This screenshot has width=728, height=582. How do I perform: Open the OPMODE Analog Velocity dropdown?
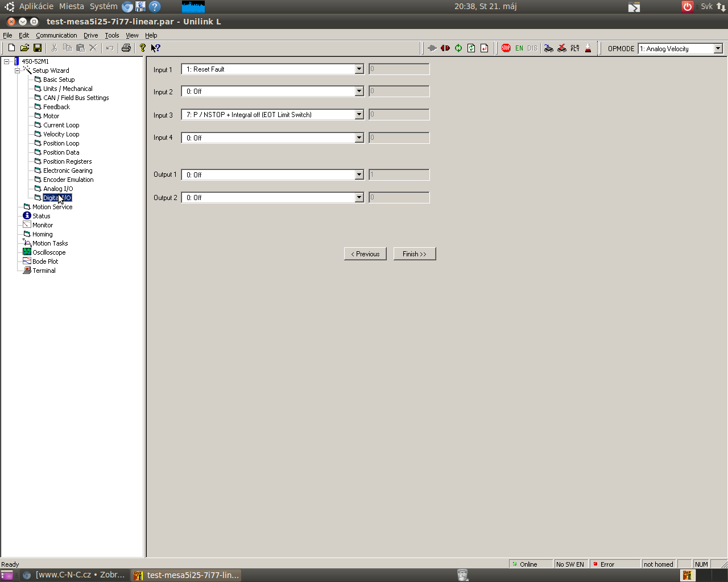(x=718, y=49)
